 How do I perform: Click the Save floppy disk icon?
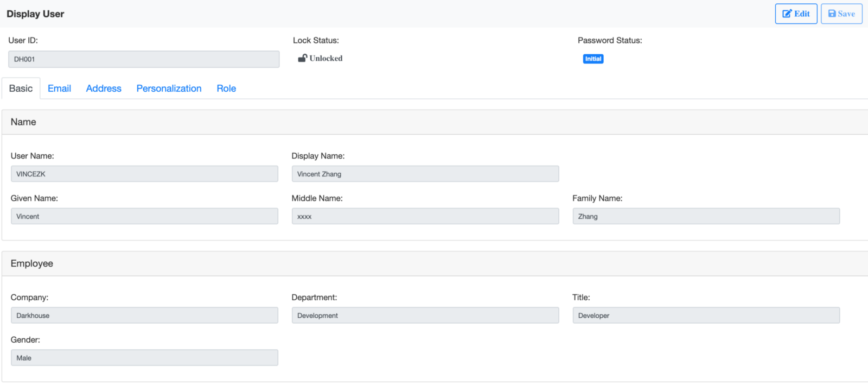[832, 14]
